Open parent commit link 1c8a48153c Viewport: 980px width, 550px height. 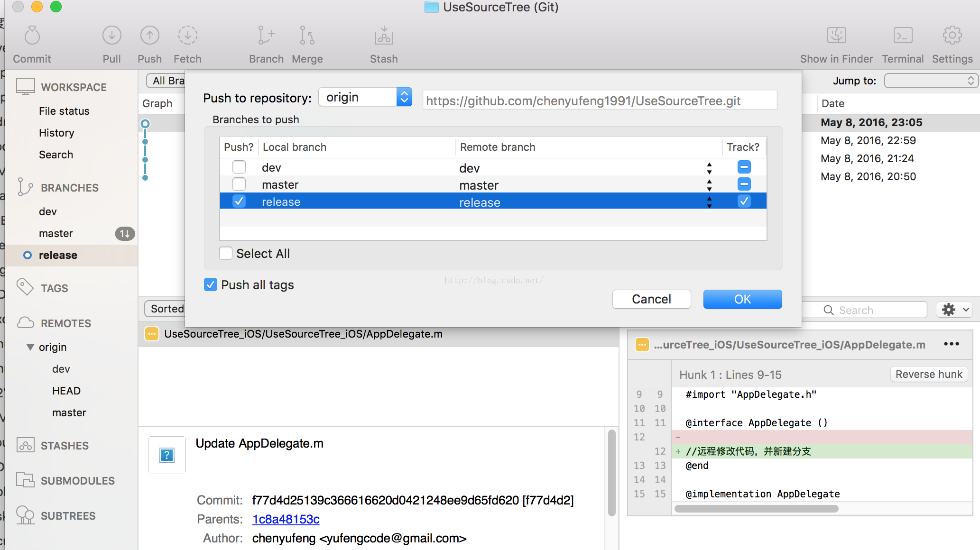click(286, 519)
